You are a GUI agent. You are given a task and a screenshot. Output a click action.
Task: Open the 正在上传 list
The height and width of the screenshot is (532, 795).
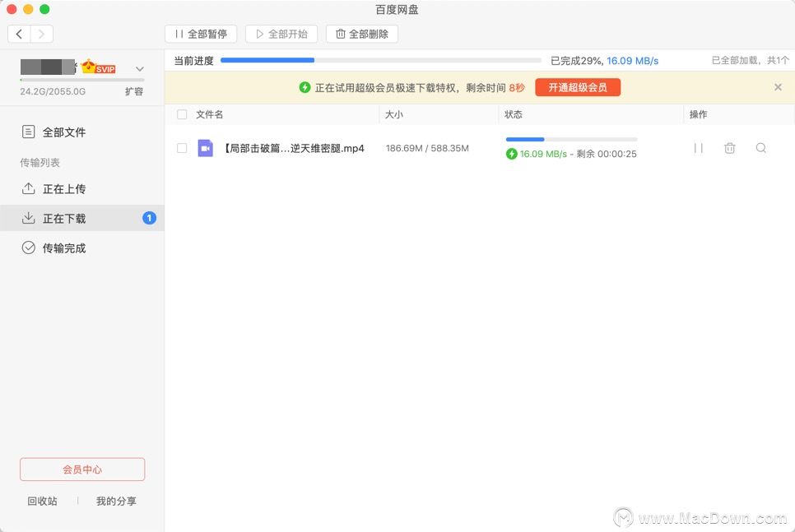pyautogui.click(x=82, y=189)
